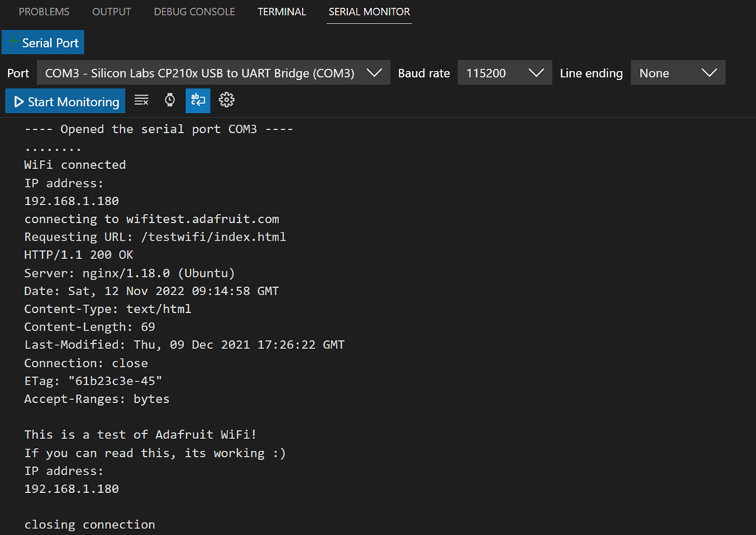Open the DEBUG CONSOLE tab

[x=194, y=12]
